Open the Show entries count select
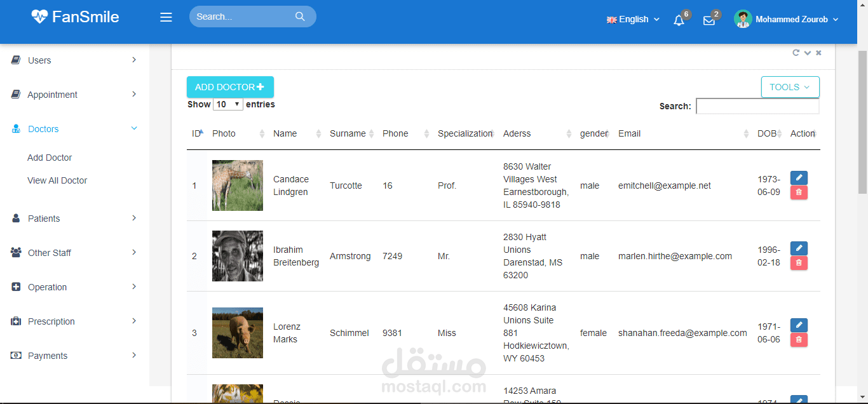Screen dimensions: 868x404 point(228,104)
